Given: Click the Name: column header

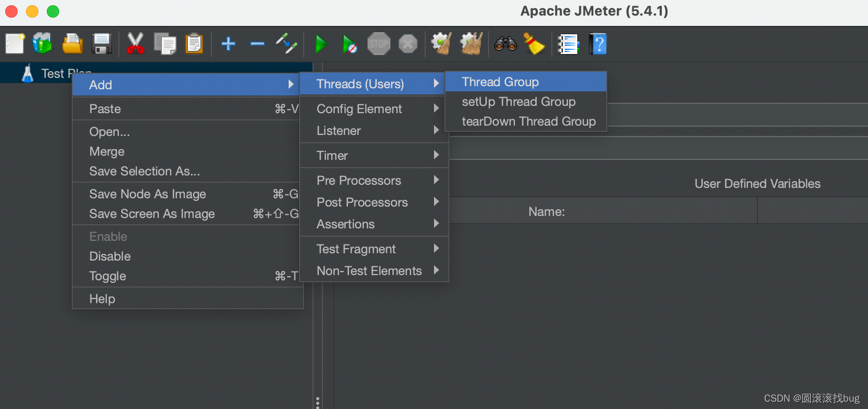Looking at the screenshot, I should [x=546, y=211].
